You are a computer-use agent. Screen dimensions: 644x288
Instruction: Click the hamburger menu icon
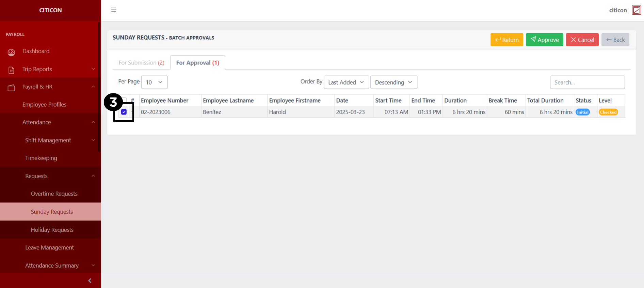114,10
